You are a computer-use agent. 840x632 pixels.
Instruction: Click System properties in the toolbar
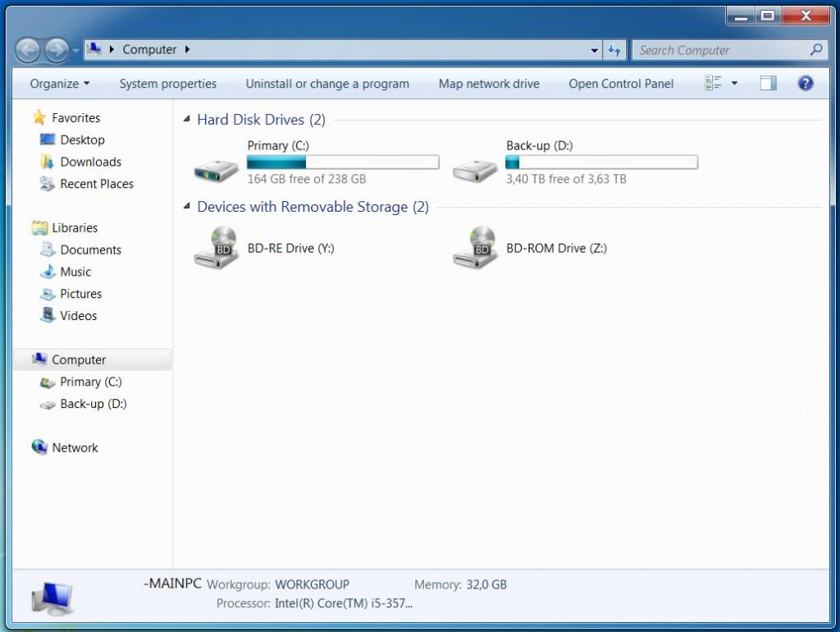(168, 84)
